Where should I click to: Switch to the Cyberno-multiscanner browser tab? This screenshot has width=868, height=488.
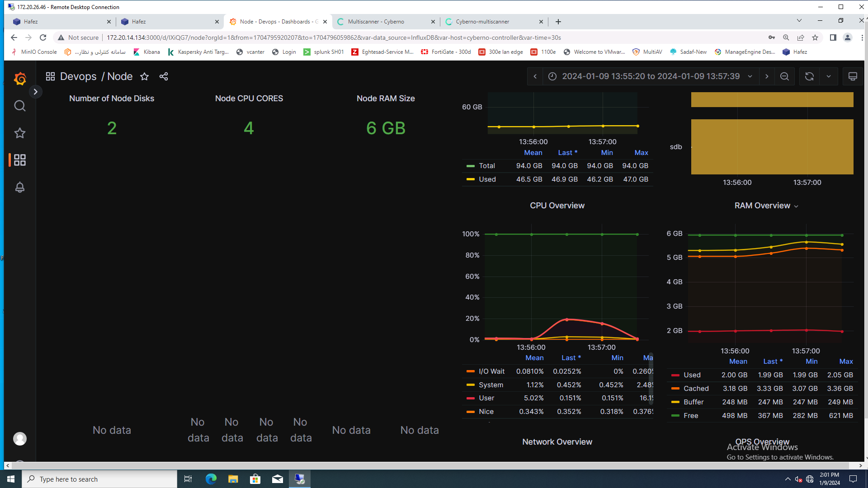click(x=482, y=22)
